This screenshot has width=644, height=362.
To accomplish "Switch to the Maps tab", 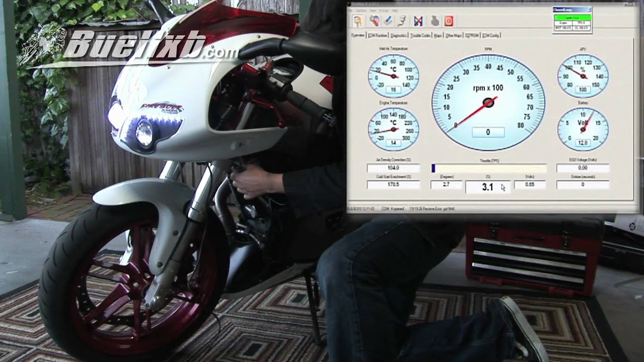I will point(438,36).
